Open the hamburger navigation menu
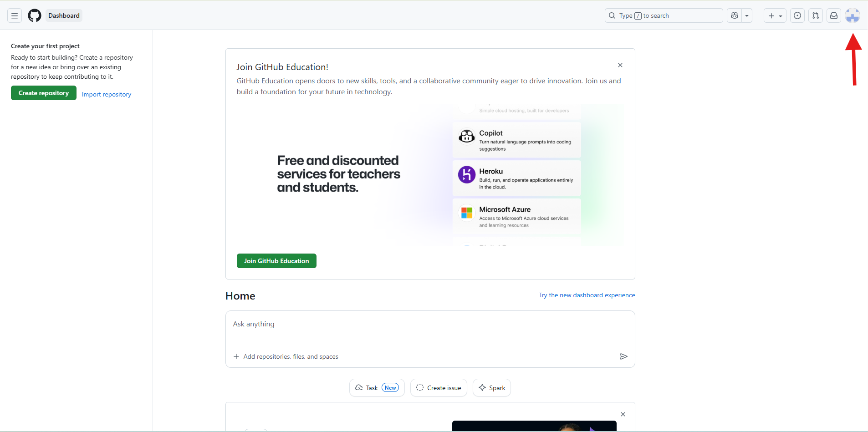The width and height of the screenshot is (868, 432). tap(15, 15)
